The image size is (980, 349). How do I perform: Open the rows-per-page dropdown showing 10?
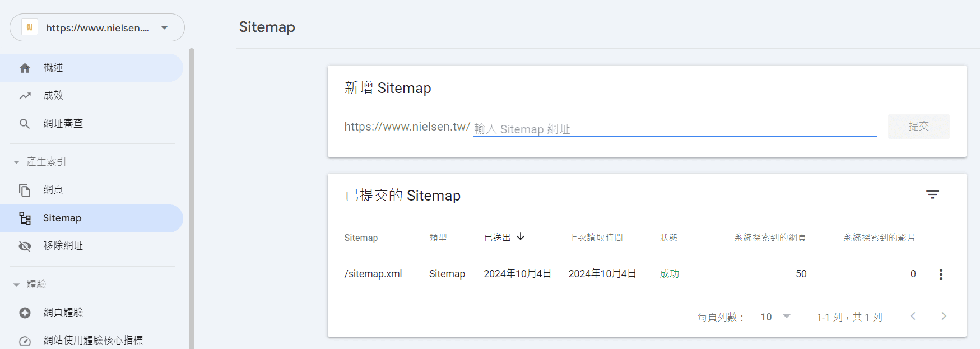pos(775,317)
